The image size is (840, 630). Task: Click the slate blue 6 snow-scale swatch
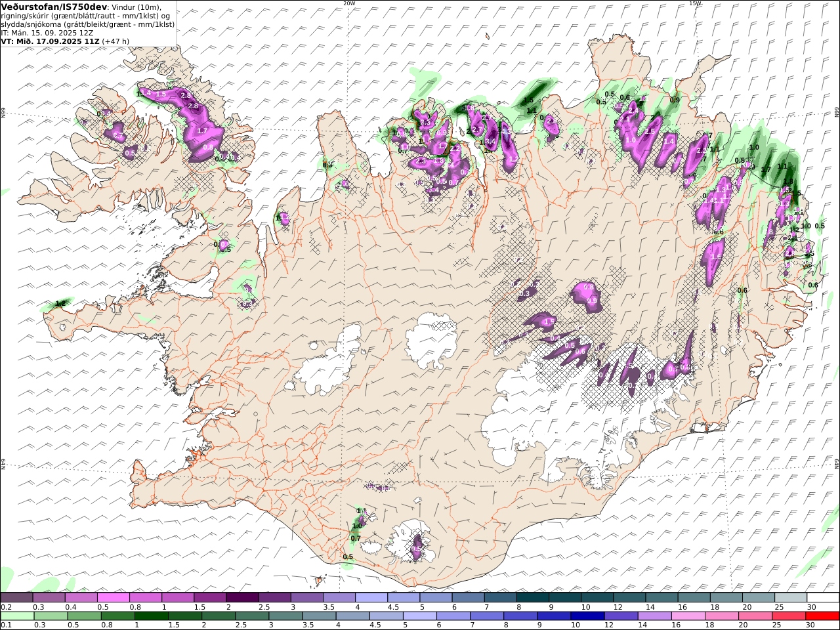[468, 598]
